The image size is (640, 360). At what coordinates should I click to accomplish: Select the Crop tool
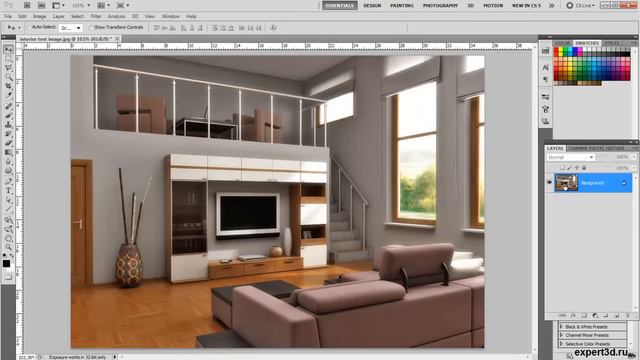click(8, 86)
